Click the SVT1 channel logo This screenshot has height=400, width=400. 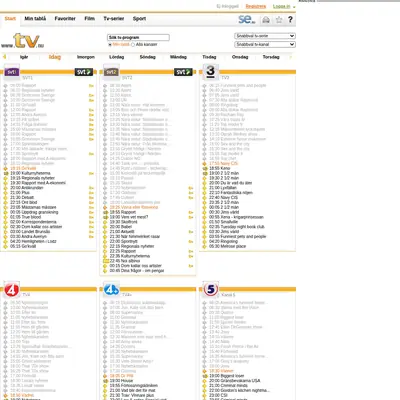click(x=12, y=72)
